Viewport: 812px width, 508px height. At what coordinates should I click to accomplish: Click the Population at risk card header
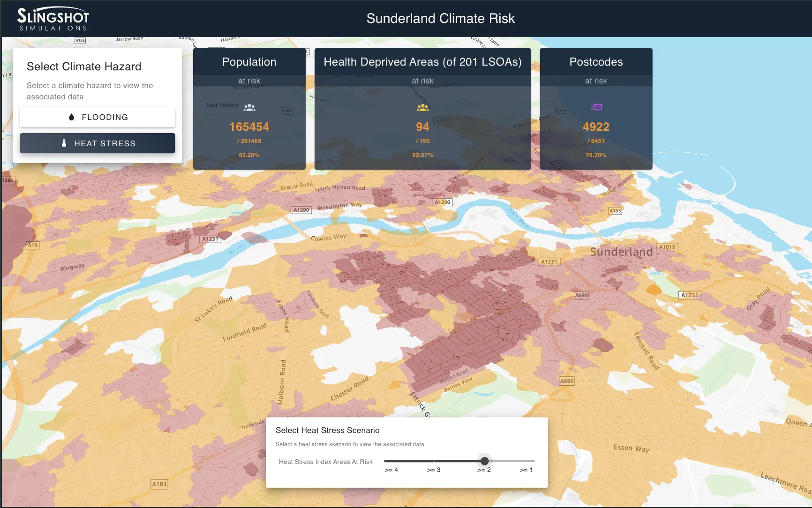click(249, 62)
